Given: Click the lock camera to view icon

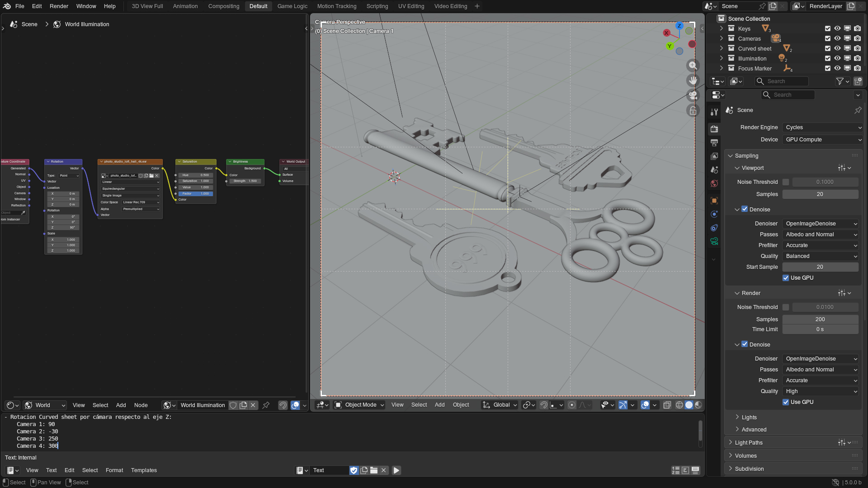Looking at the screenshot, I should [693, 110].
